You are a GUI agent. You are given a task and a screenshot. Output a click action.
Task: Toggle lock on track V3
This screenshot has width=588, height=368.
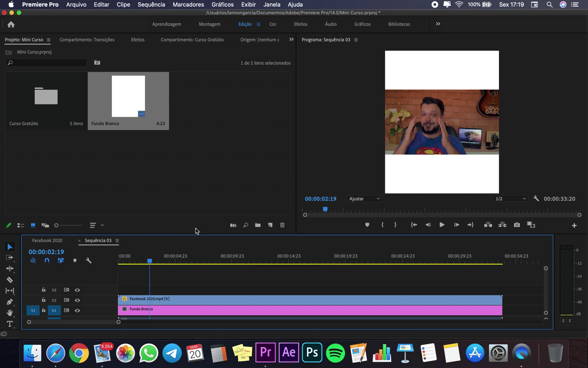[x=44, y=290]
